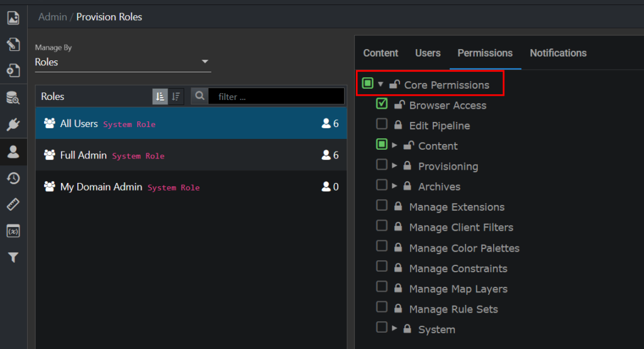644x349 pixels.
Task: Enable the Edit Pipeline checkbox
Action: pos(382,124)
